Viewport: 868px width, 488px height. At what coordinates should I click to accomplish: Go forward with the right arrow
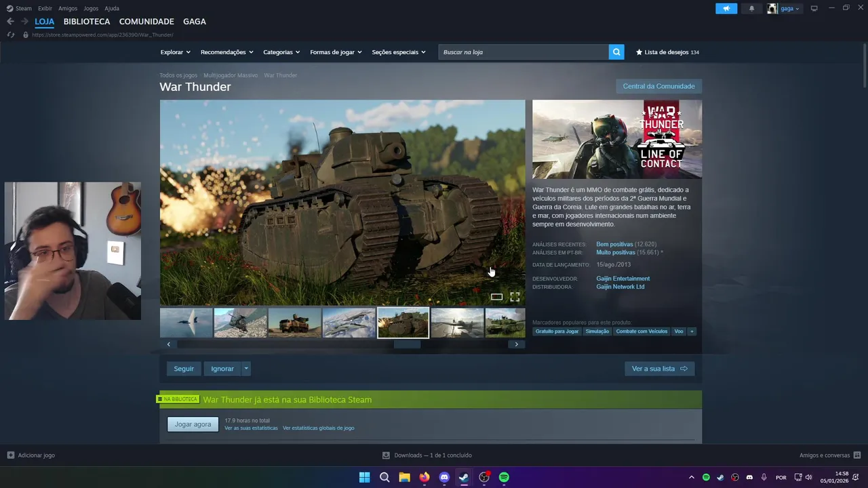pyautogui.click(x=24, y=22)
